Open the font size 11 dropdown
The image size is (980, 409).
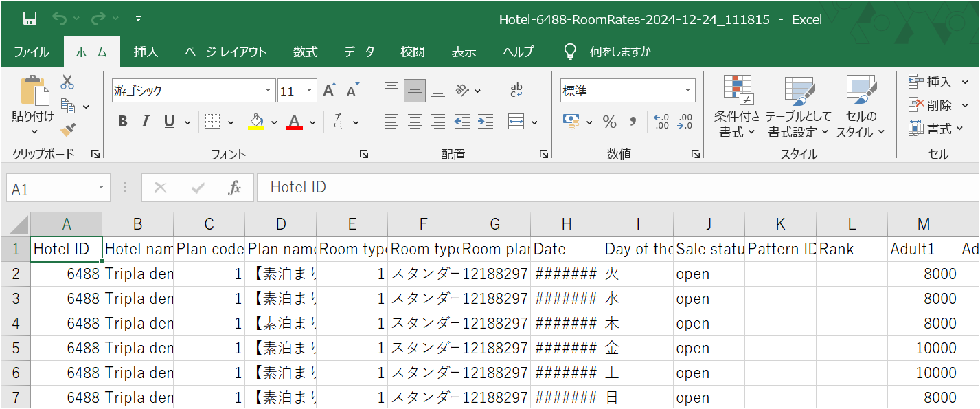tap(310, 91)
